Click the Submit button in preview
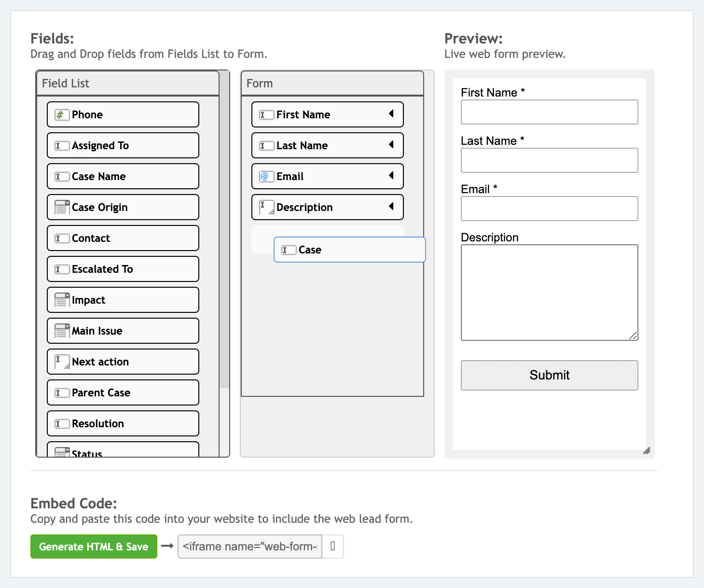 [x=549, y=375]
